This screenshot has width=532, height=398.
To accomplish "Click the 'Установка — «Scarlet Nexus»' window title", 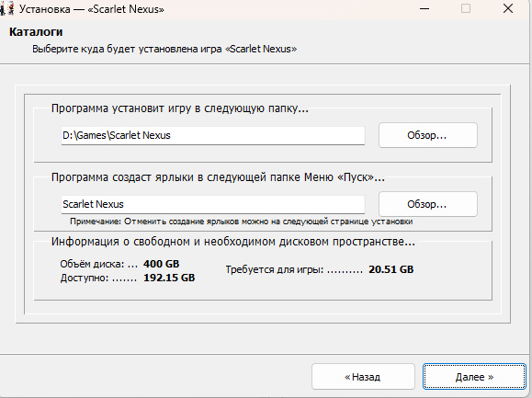I will [92, 9].
